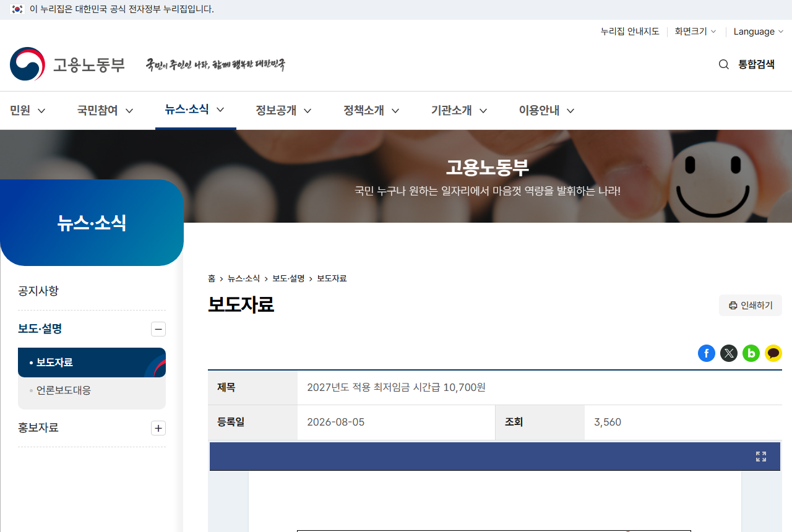The height and width of the screenshot is (532, 792).
Task: Expand the 기관소개 menu
Action: [459, 111]
